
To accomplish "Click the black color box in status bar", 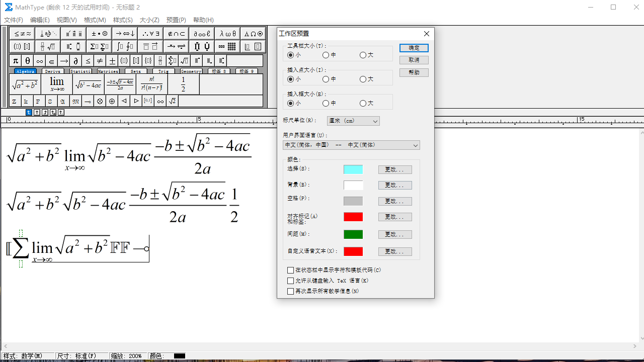I will (x=180, y=356).
